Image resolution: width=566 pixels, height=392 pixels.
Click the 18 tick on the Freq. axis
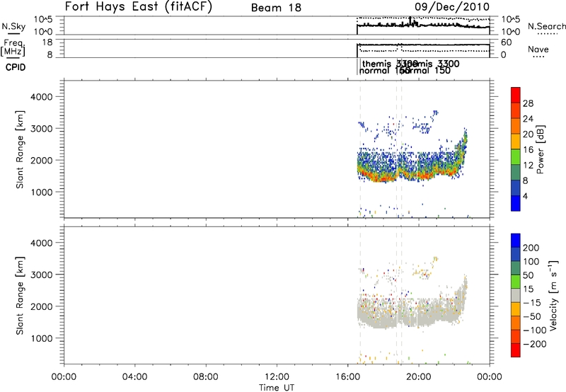coord(47,42)
